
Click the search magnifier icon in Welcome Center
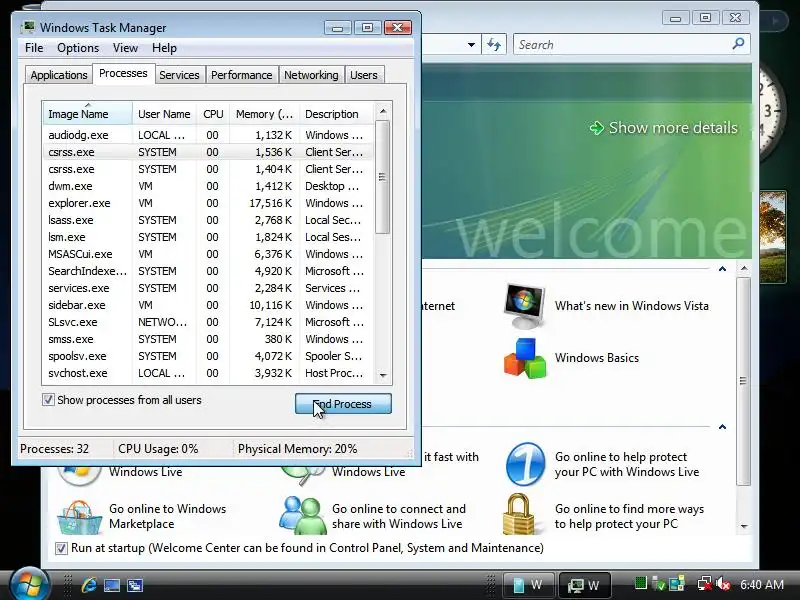point(738,44)
